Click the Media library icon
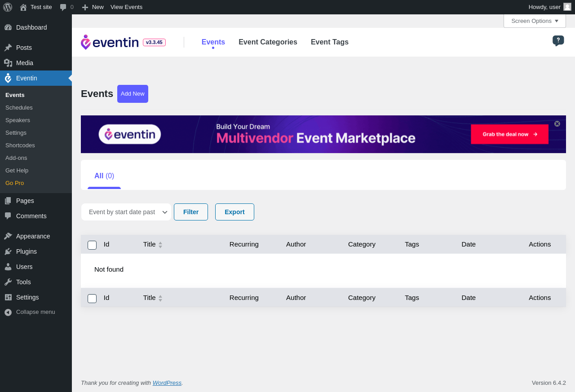Screen dimensions: 575x392 tap(8, 63)
